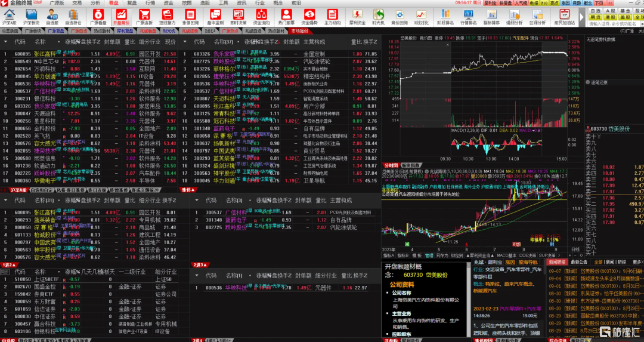Open the 即时决策 bar chart icon

click(238, 16)
